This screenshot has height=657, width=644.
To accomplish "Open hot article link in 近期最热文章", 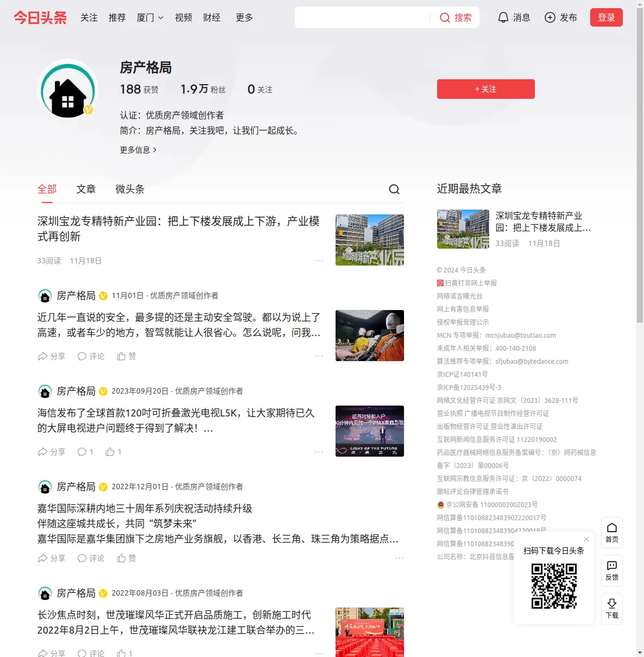I will coord(544,222).
